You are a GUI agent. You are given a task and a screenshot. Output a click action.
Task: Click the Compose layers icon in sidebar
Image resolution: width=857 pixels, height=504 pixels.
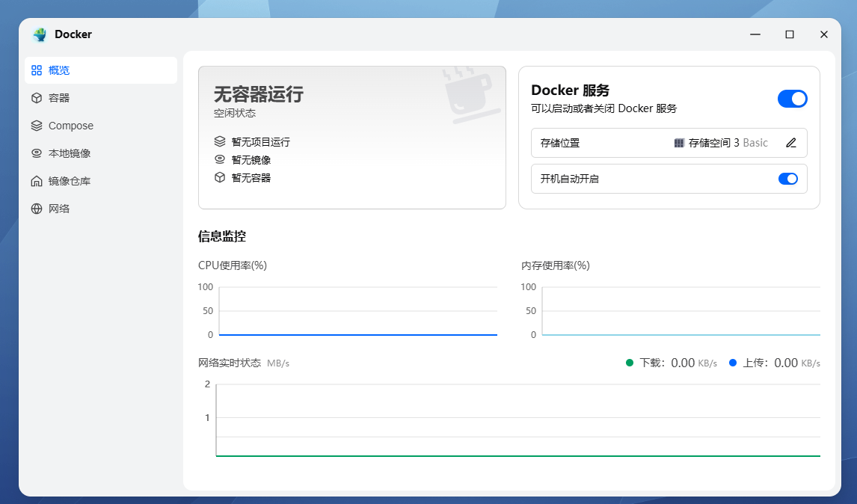point(36,126)
